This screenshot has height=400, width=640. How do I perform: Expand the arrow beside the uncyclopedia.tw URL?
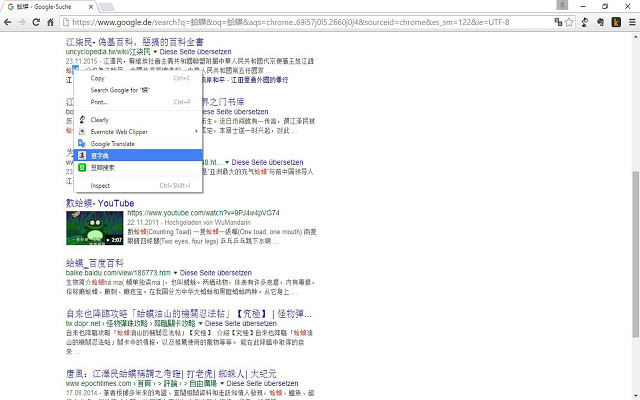click(x=155, y=52)
